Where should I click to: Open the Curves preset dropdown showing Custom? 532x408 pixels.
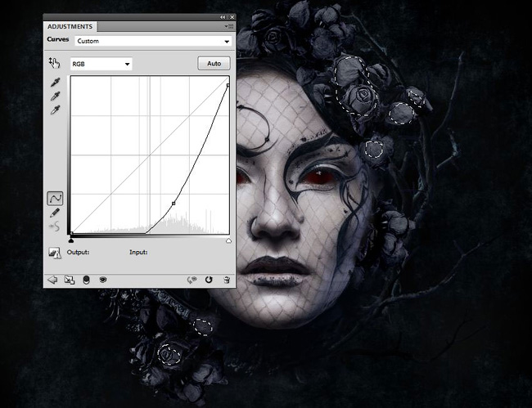[153, 41]
